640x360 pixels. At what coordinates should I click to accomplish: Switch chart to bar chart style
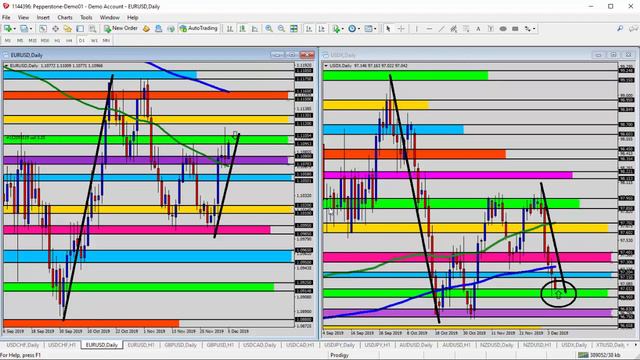point(230,29)
